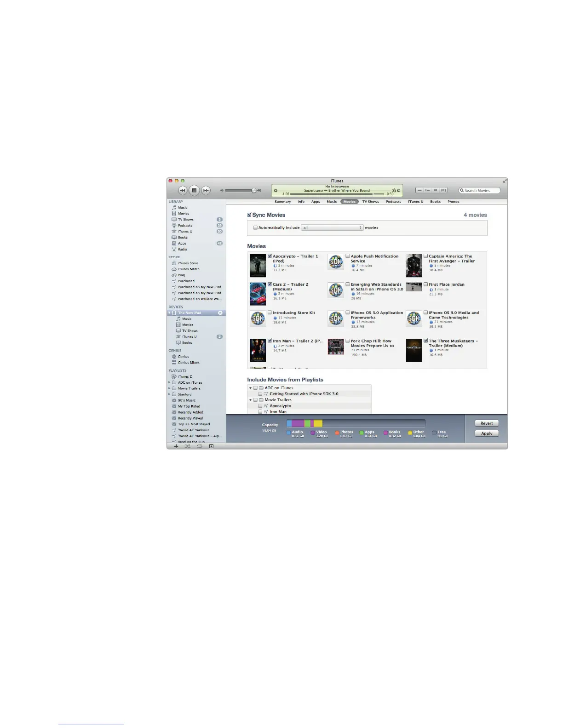
Task: Open TV Shows under The New iPad
Action: (190, 331)
